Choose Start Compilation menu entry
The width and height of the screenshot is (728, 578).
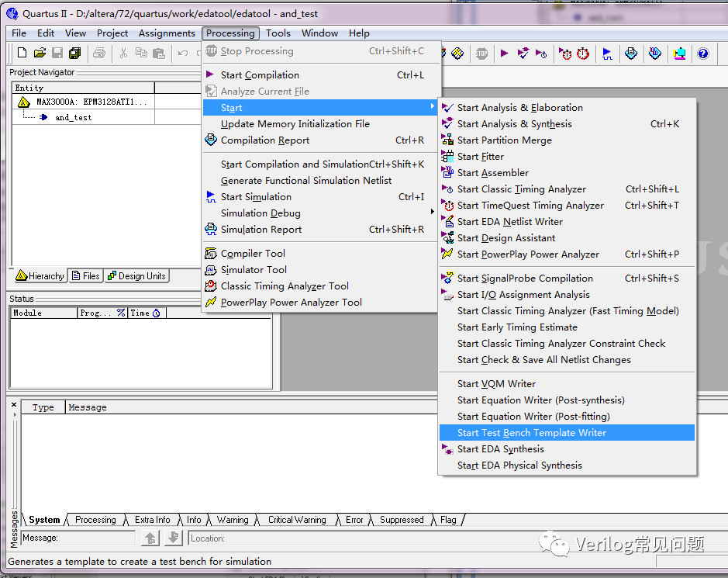click(x=321, y=74)
